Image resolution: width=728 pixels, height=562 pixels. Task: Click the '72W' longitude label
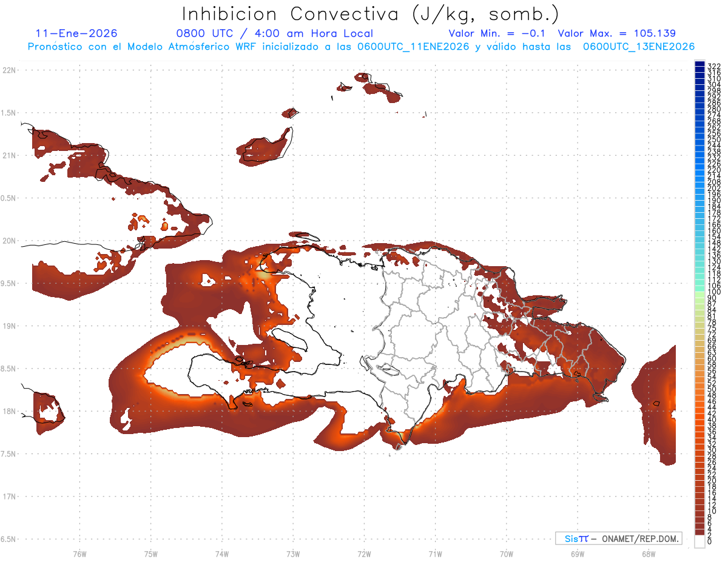tap(364, 554)
